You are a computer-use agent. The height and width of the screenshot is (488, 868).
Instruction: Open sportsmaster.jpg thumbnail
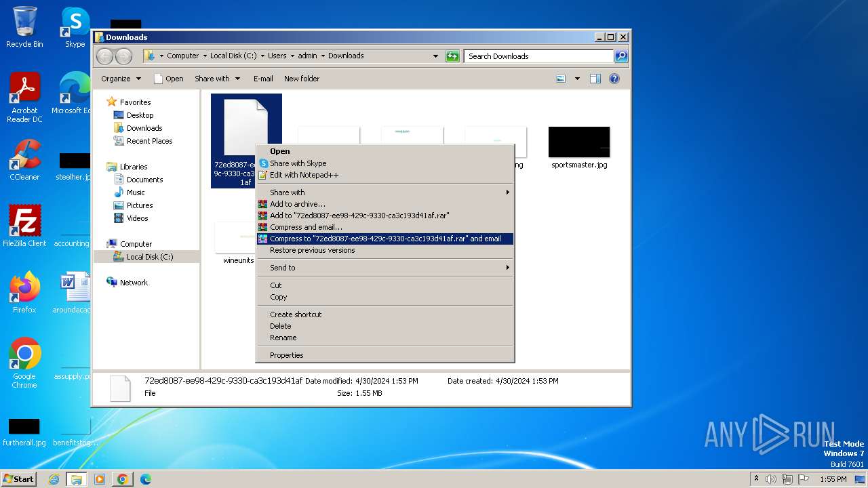tap(579, 147)
